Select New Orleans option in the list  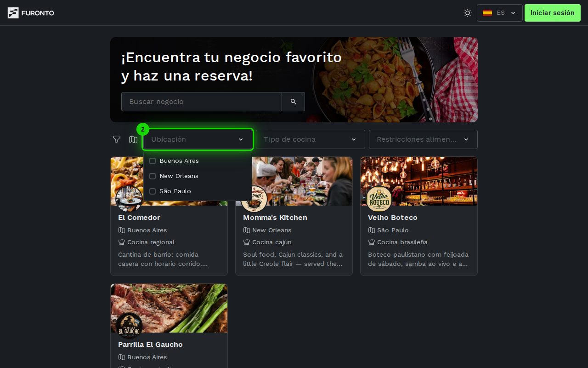pyautogui.click(x=198, y=176)
